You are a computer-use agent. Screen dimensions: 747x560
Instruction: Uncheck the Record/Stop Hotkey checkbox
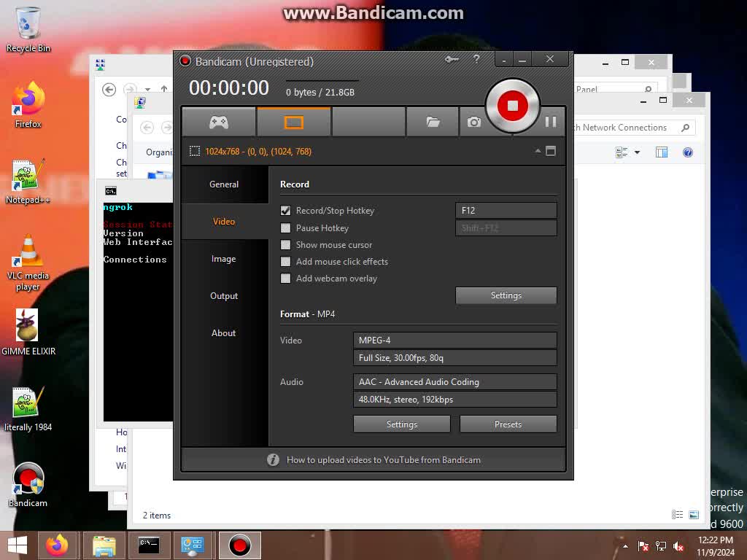click(x=285, y=211)
